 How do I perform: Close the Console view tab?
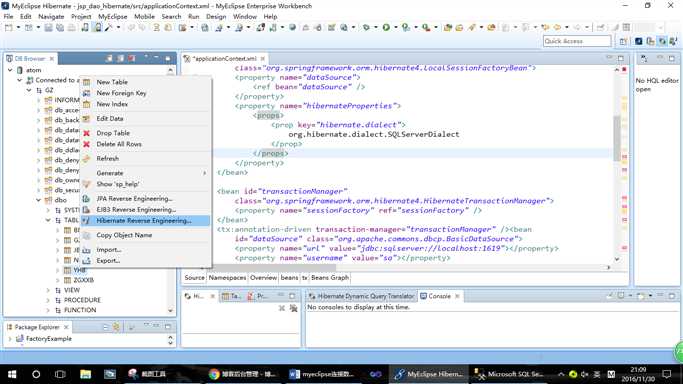coord(457,296)
